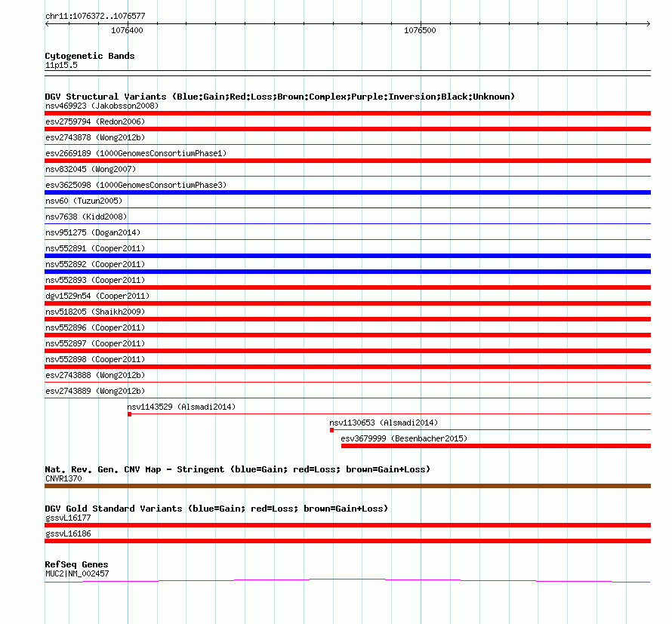672x624 pixels.
Task: Click the nsv469923 (Jakobsson2008) variant label
Action: tap(102, 106)
